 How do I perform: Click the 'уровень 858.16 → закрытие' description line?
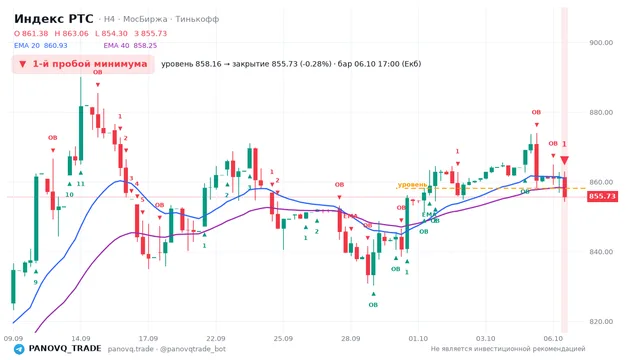(291, 64)
